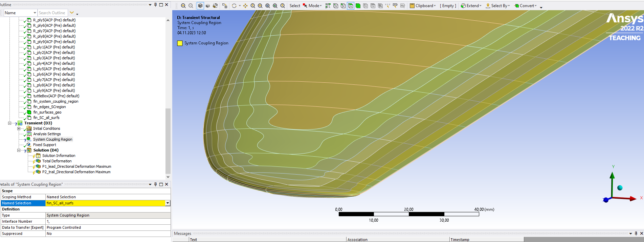This screenshot has width=644, height=242.
Task: Click the Analysis Settings icon in tree
Action: 29,134
